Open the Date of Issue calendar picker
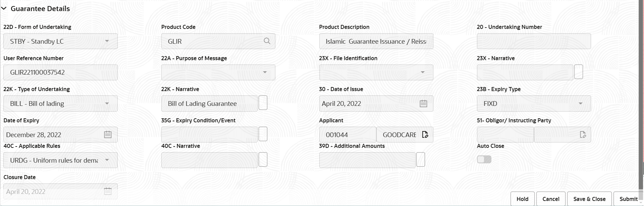Viewport: 644px width, 206px height. pos(423,104)
